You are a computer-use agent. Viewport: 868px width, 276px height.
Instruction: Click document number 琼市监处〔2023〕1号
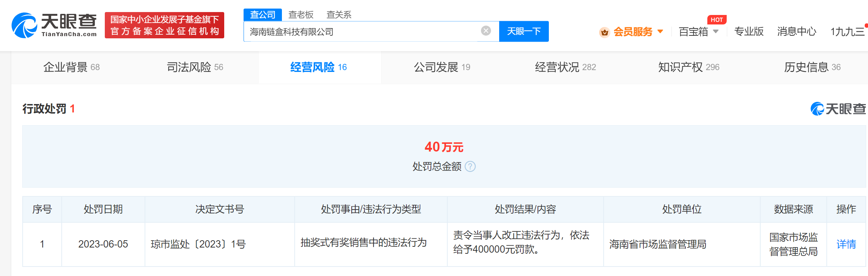click(x=198, y=244)
